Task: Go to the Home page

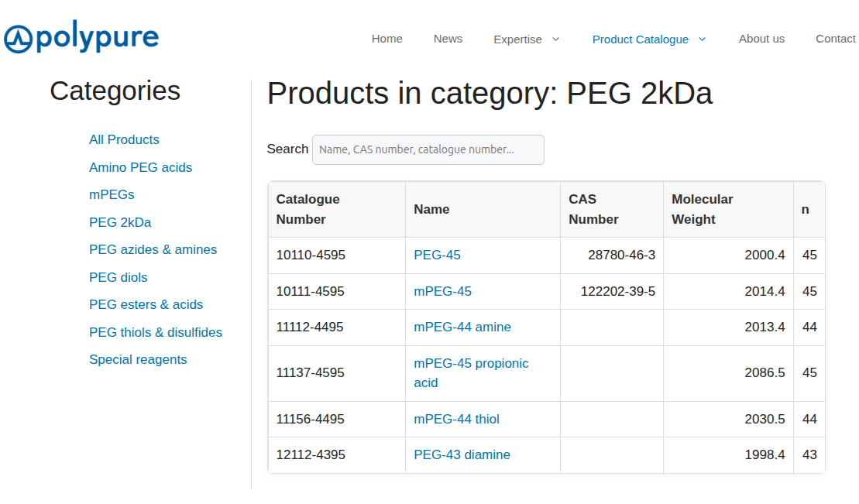Action: [x=387, y=39]
